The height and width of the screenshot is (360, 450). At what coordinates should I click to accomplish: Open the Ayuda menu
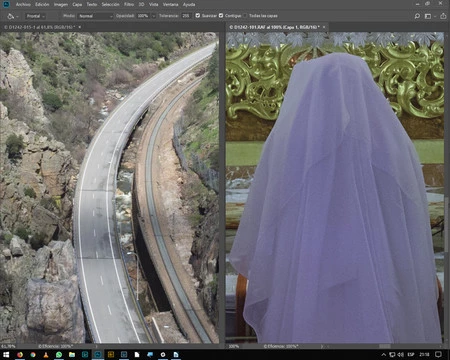pyautogui.click(x=189, y=4)
